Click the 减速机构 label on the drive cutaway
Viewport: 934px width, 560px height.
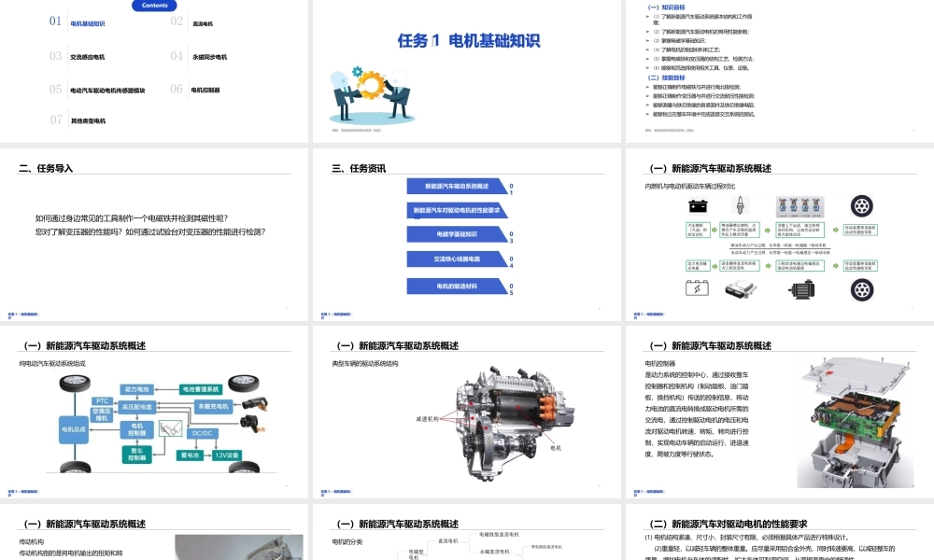pos(427,419)
